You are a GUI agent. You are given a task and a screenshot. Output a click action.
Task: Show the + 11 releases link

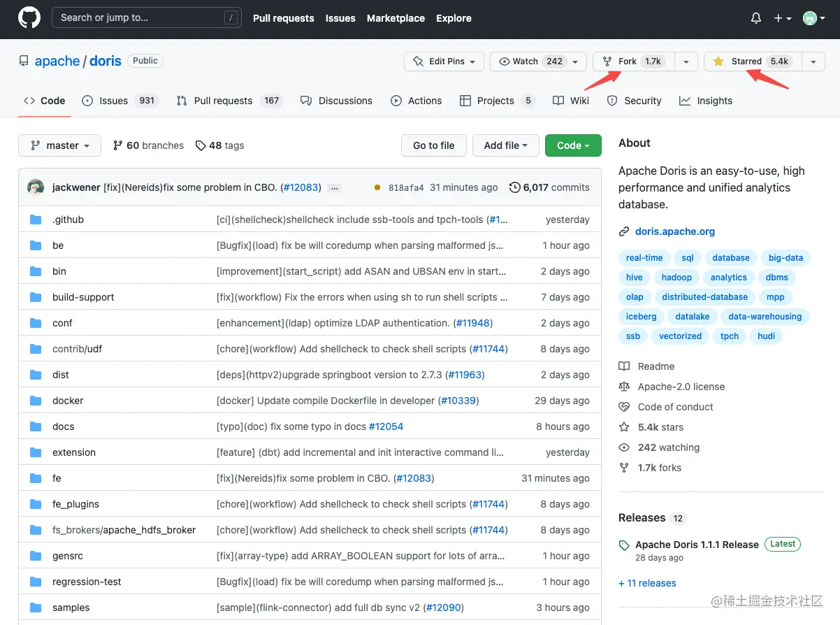[647, 583]
